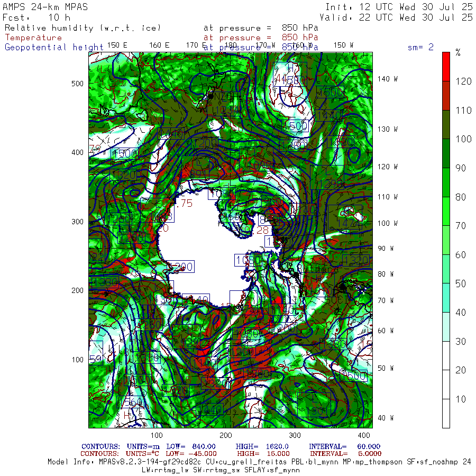
Task: Click the "Init: 12 UTC Wed 30 Jul 25" line
Action: [399, 7]
